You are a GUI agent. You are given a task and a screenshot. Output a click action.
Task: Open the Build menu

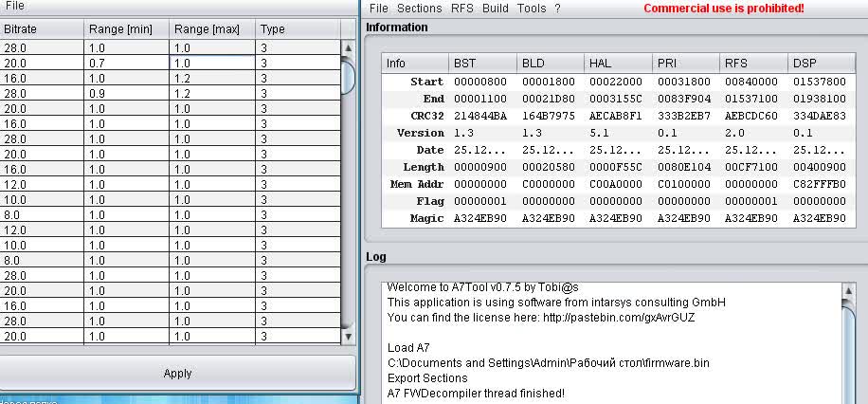(495, 9)
